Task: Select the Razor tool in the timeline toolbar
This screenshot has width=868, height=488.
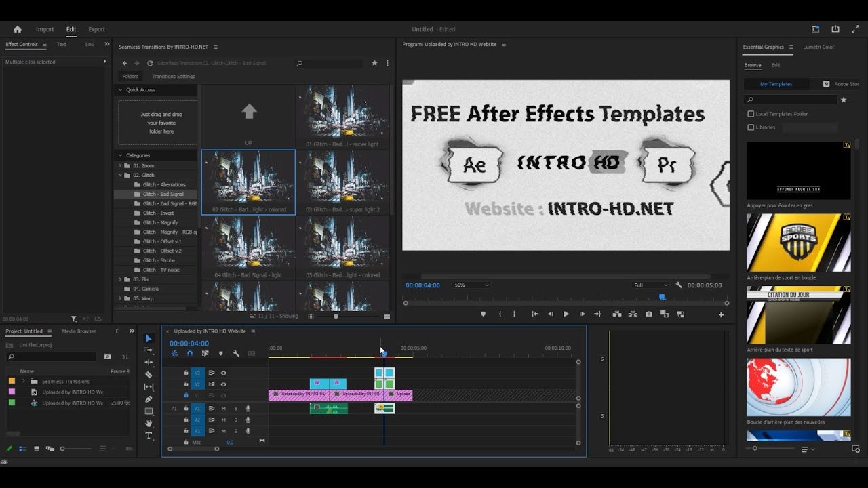Action: point(149,375)
